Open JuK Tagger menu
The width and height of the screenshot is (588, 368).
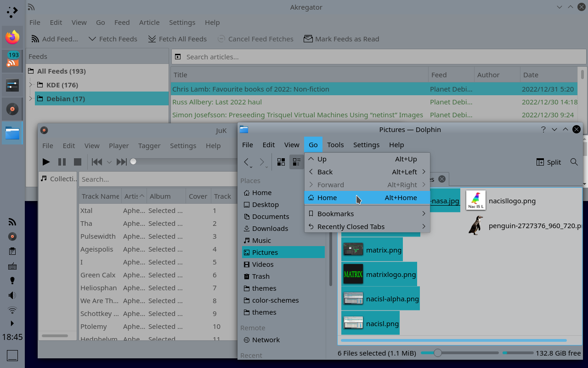click(x=149, y=146)
